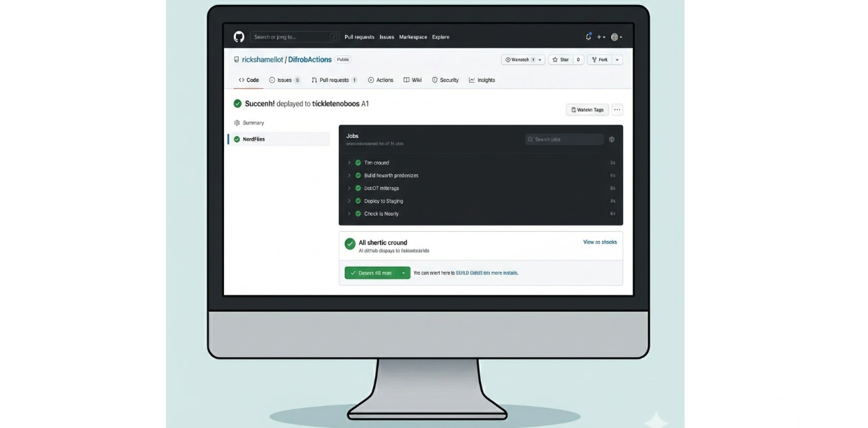This screenshot has height=428, width=868.
Task: Expand the Build hewarth predenizes step
Action: 349,176
